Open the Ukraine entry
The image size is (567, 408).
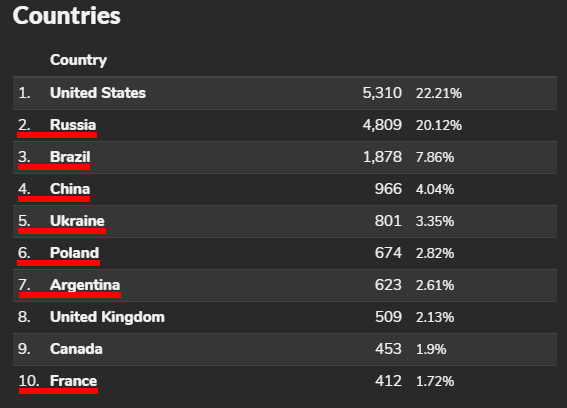(x=77, y=221)
